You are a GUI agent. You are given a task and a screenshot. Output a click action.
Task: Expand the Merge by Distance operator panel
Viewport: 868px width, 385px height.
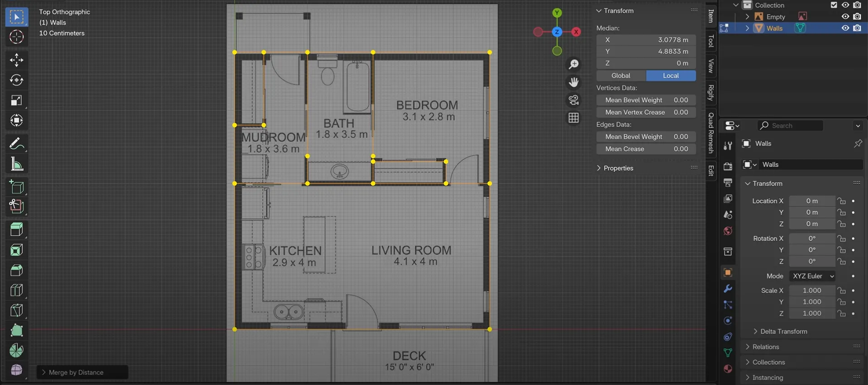76,372
